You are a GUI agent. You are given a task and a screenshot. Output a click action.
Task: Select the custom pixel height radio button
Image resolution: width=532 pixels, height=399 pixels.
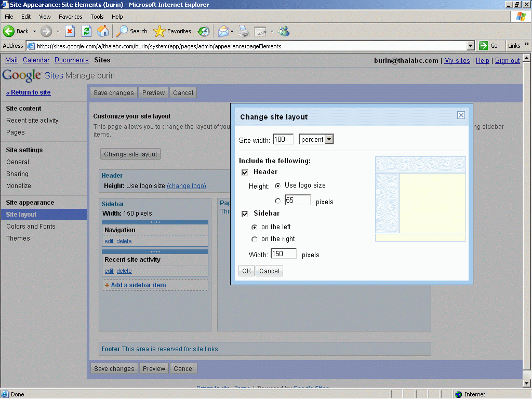pyautogui.click(x=278, y=201)
